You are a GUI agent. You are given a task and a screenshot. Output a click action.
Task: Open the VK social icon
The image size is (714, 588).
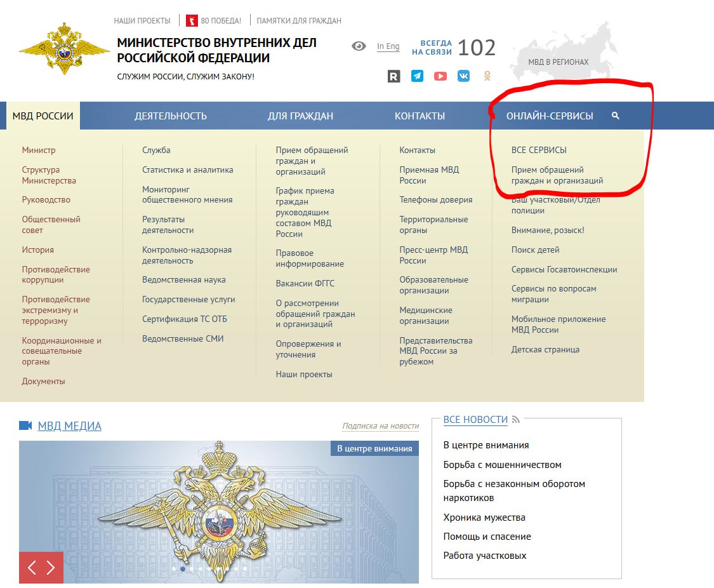tap(464, 76)
